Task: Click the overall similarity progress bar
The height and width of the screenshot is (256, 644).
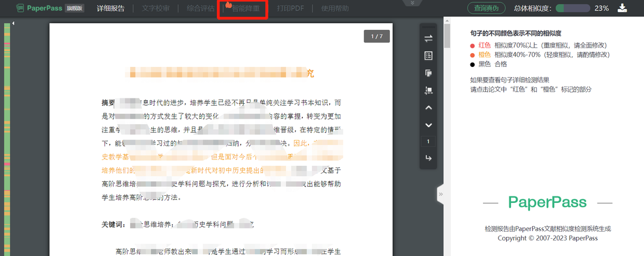Action: click(572, 8)
